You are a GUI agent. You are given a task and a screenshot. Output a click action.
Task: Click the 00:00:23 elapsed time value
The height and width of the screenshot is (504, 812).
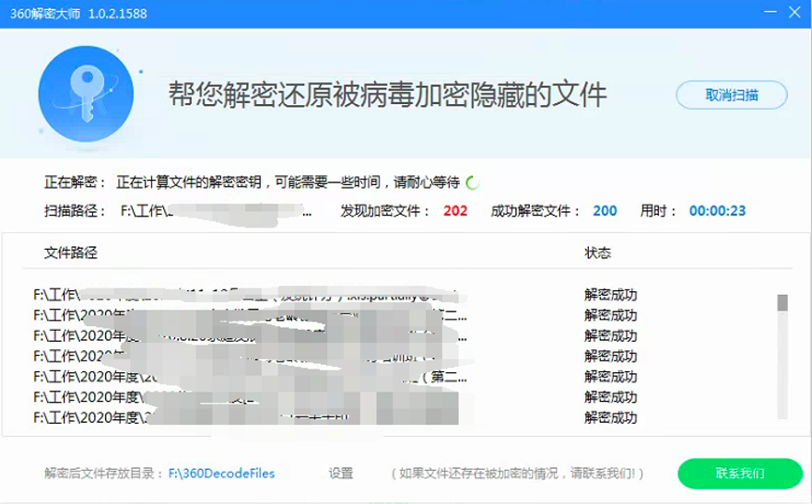(717, 211)
